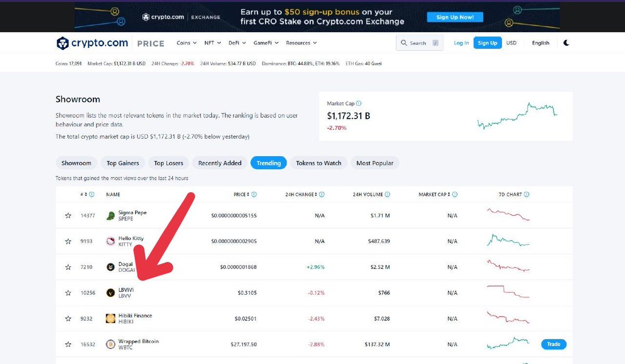This screenshot has width=625, height=364.
Task: Click Dogai coin icon
Action: point(110,267)
